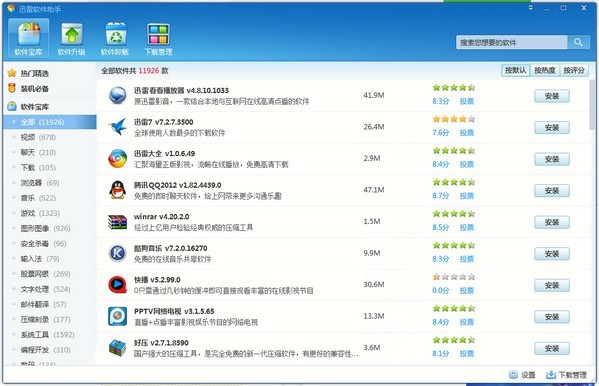Install 腾讯QQ2012 with 安装 button
This screenshot has height=386, width=599.
[552, 191]
